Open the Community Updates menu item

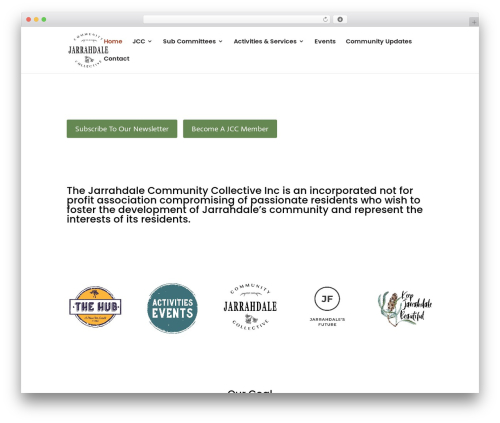pos(379,41)
